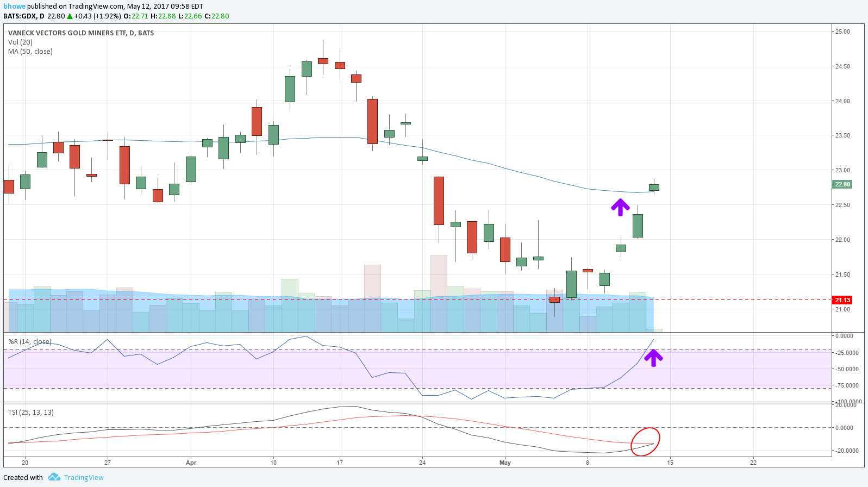Click the C:22.80 close price value
The image size is (868, 487).
click(216, 16)
